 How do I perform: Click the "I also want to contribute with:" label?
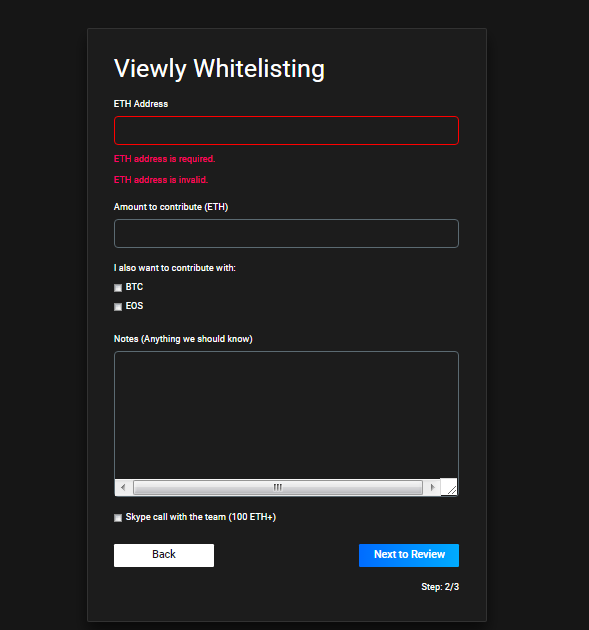tap(175, 268)
